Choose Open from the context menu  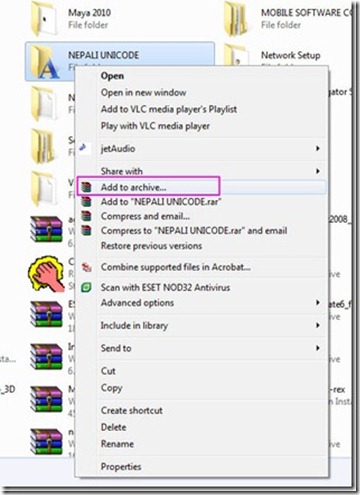112,76
